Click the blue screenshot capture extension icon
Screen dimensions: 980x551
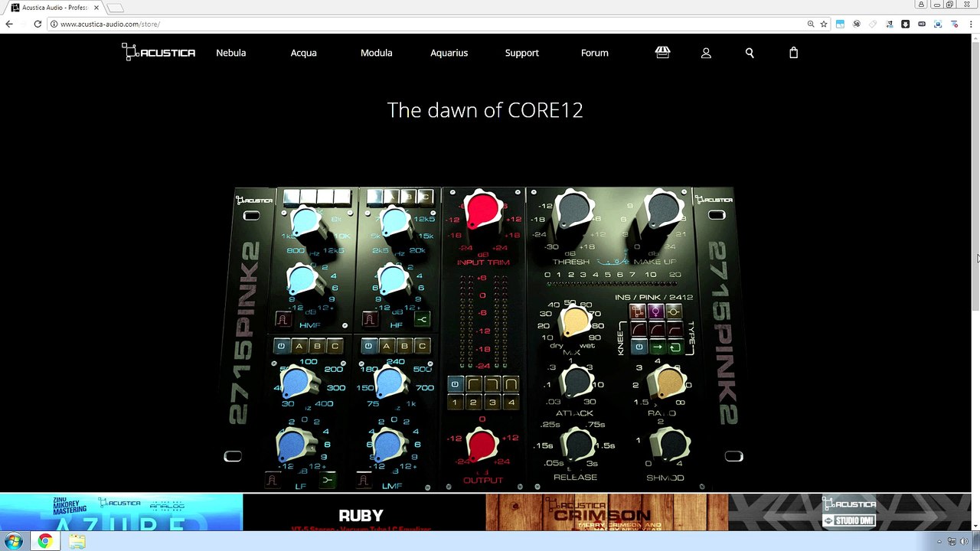coord(938,24)
